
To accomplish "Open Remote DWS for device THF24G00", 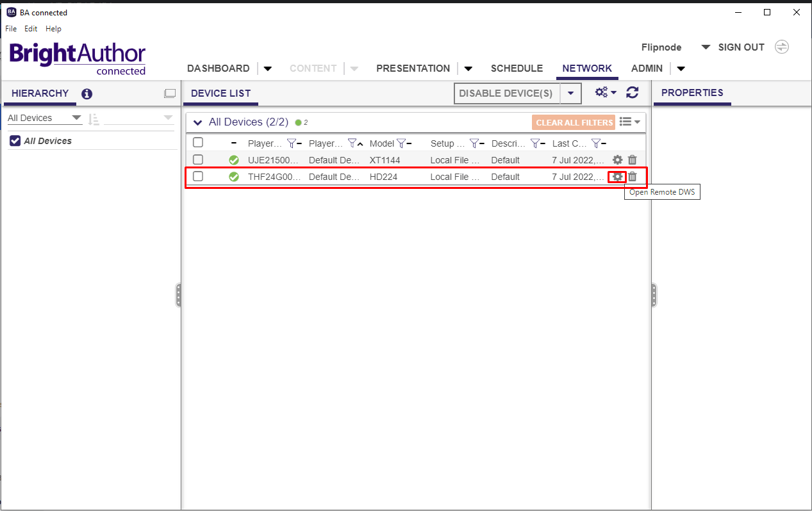I will pyautogui.click(x=617, y=177).
